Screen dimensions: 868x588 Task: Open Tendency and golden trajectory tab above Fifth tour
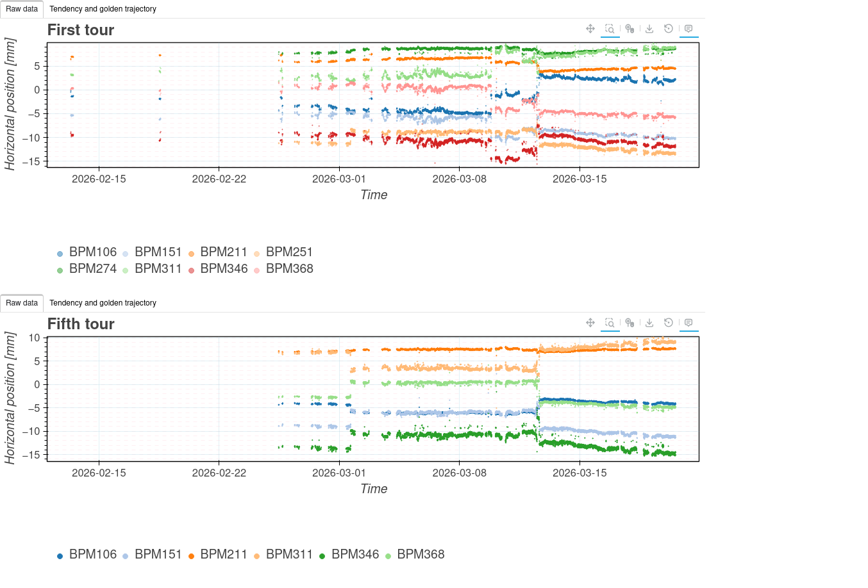click(103, 303)
